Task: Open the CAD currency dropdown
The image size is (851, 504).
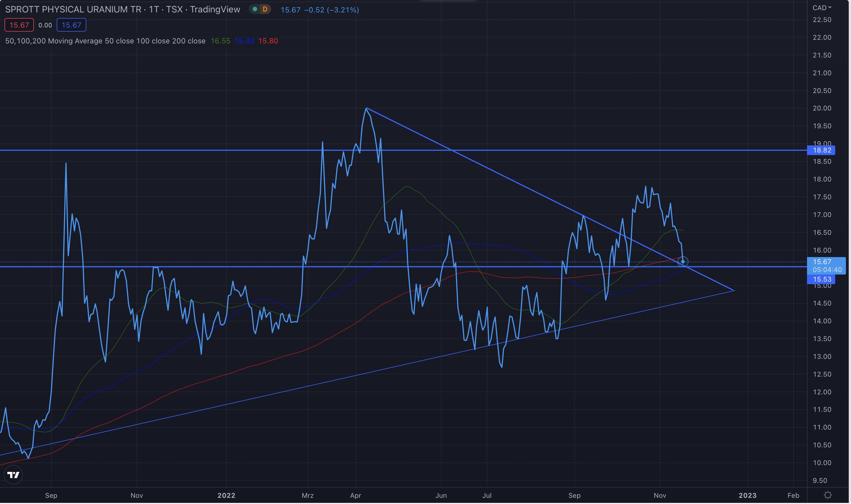Action: tap(821, 8)
